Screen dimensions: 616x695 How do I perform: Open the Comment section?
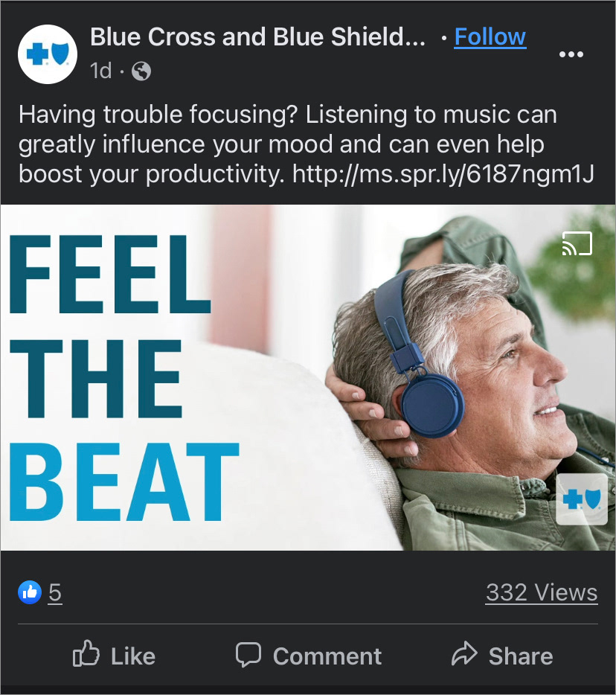[x=309, y=655]
